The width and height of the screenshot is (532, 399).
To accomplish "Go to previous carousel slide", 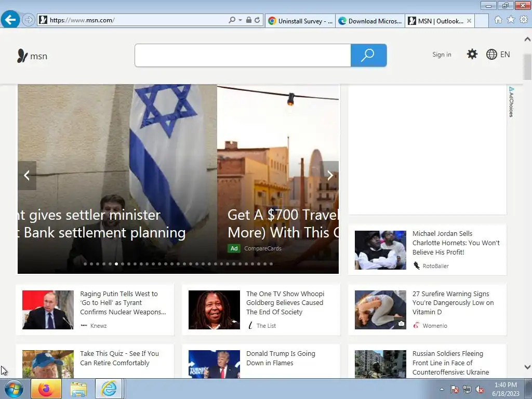I will point(27,176).
